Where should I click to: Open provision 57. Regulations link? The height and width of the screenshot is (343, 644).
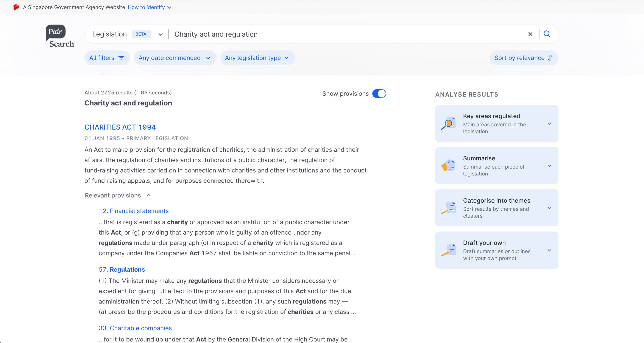[122, 269]
